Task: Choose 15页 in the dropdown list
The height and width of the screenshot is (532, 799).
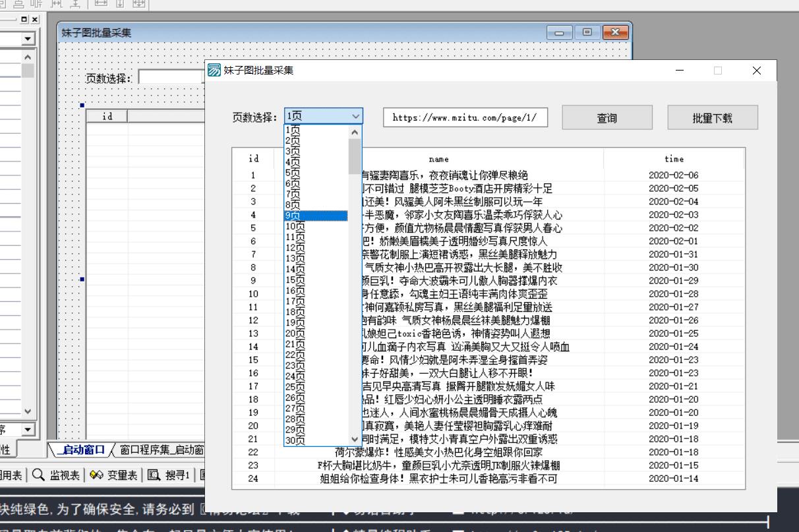Action: tap(316, 280)
